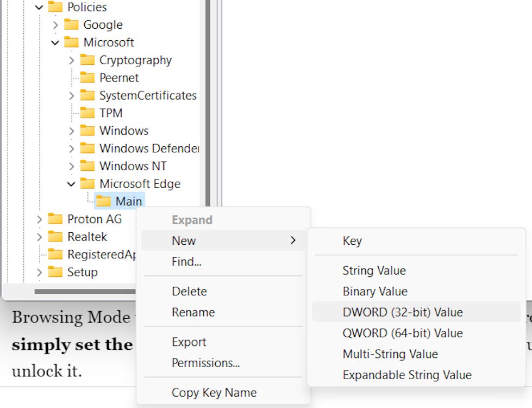Choose Delete in the context menu
Screen dimensions: 532x408
[223, 291]
